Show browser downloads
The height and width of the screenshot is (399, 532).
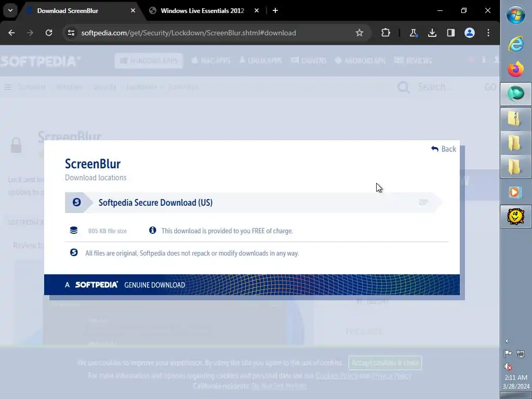tap(432, 33)
